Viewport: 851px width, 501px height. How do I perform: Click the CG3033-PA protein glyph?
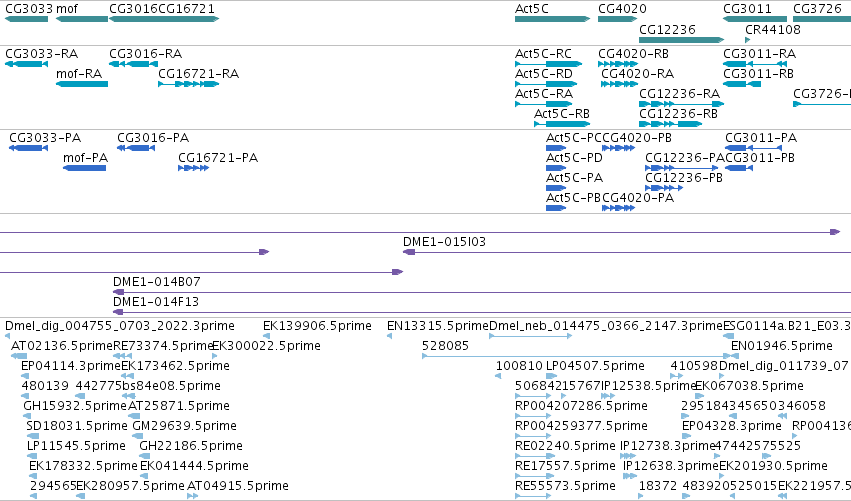29,148
